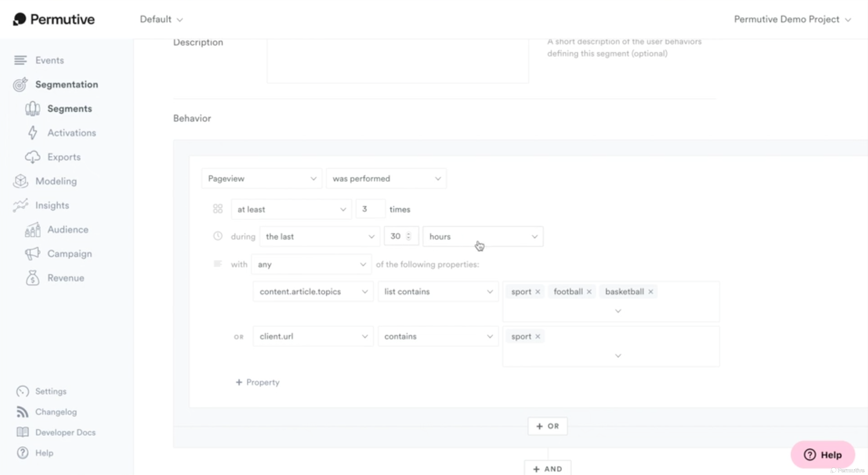The width and height of the screenshot is (868, 475).
Task: Open Activations via lightning bolt icon
Action: point(33,133)
